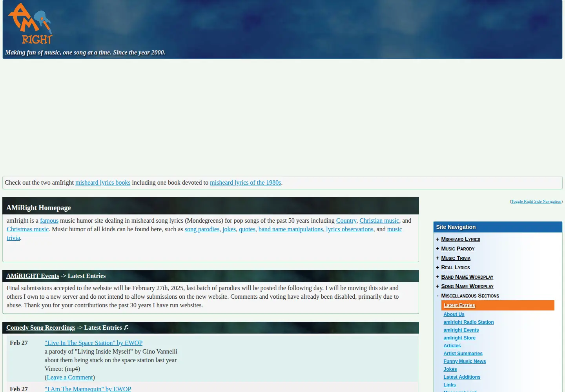Click the 'jokes' link in the intro paragraph
The image size is (565, 392).
pyautogui.click(x=229, y=229)
